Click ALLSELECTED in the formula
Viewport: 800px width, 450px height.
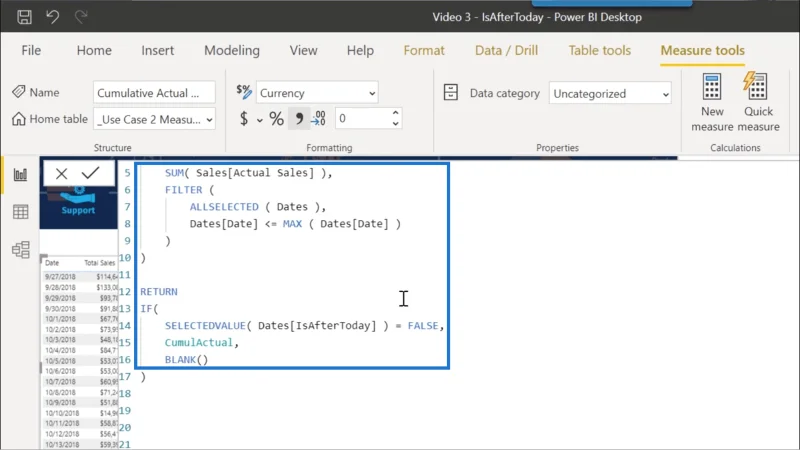(x=224, y=207)
